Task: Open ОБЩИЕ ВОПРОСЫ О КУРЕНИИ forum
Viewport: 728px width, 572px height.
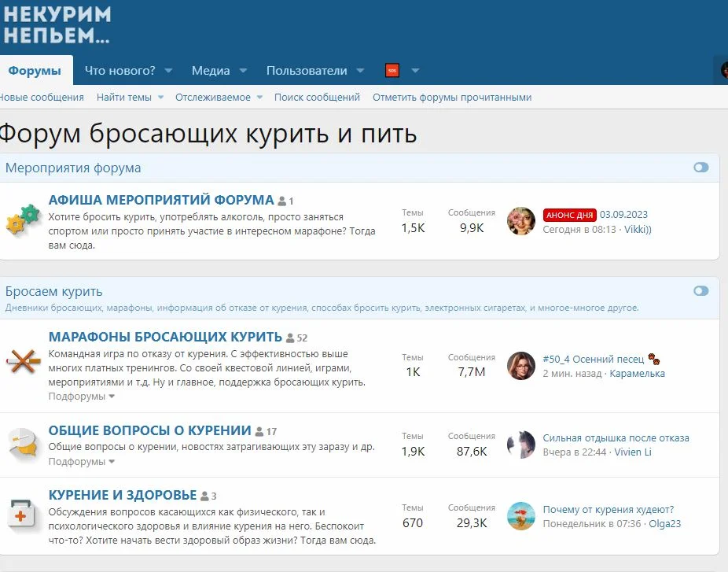Action: click(149, 430)
